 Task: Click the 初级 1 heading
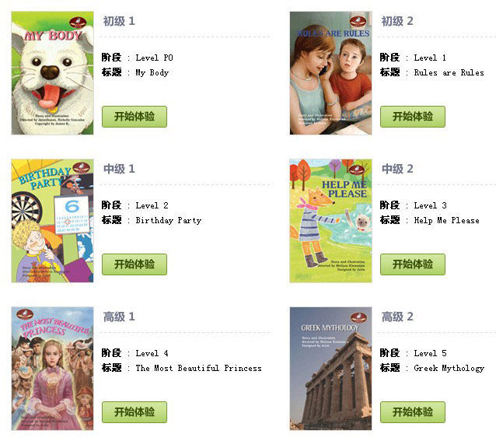coord(119,21)
